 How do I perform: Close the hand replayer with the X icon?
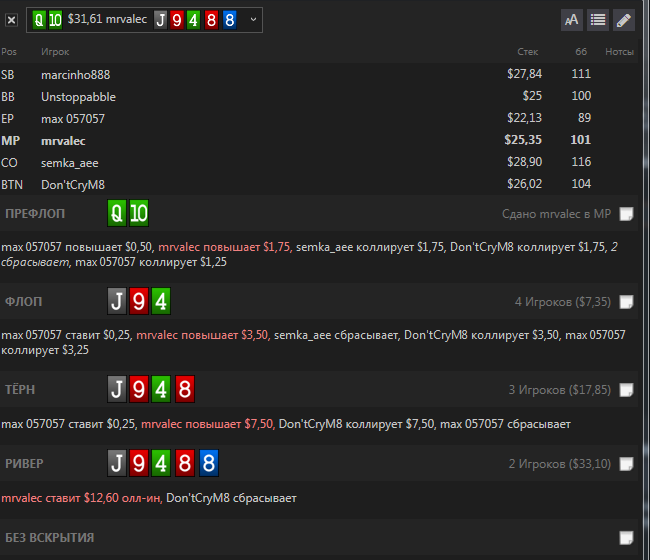coord(12,20)
